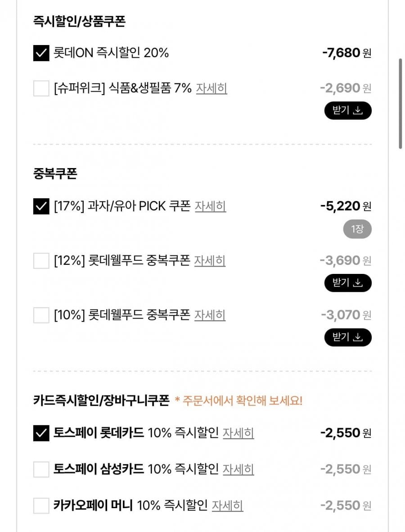View 자세히 for [10%] 롯데웰푸드 중복쿠폰

(x=210, y=314)
